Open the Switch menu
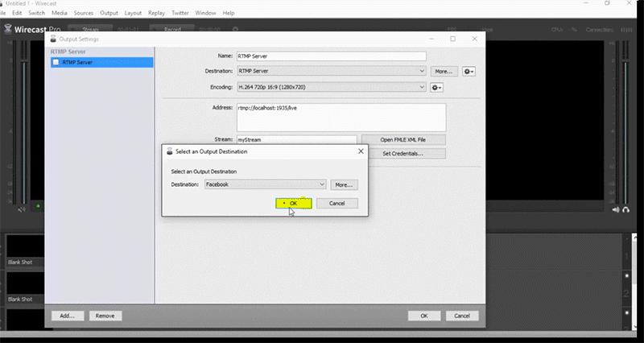 point(36,13)
